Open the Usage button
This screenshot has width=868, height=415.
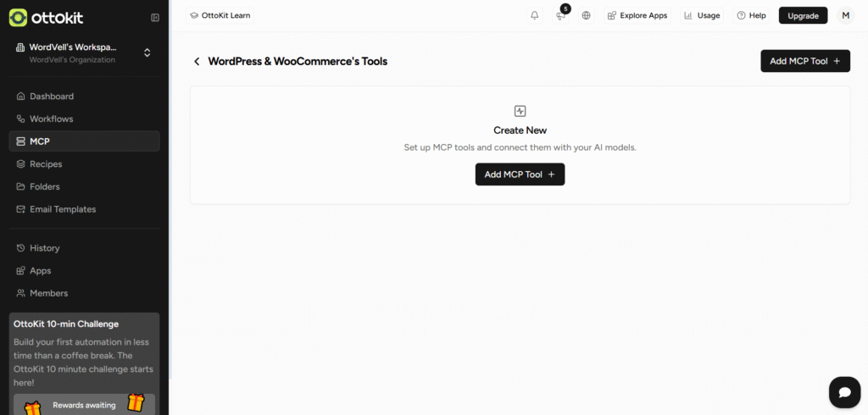coord(702,15)
